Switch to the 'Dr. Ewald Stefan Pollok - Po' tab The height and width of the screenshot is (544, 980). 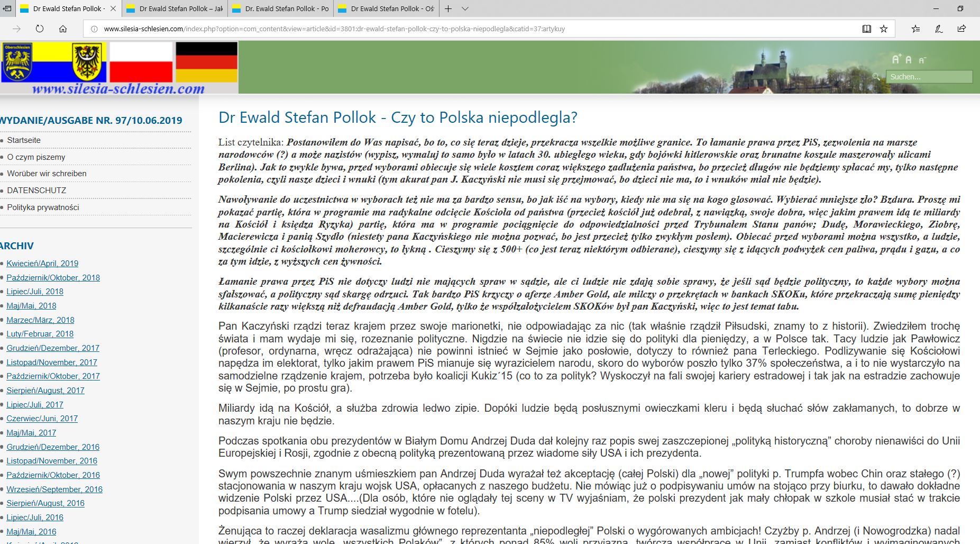pyautogui.click(x=281, y=8)
